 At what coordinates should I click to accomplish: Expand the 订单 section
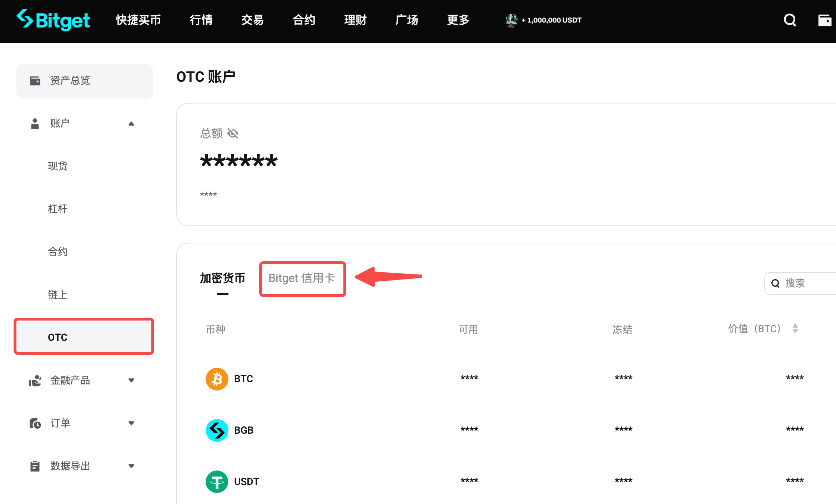tap(131, 423)
